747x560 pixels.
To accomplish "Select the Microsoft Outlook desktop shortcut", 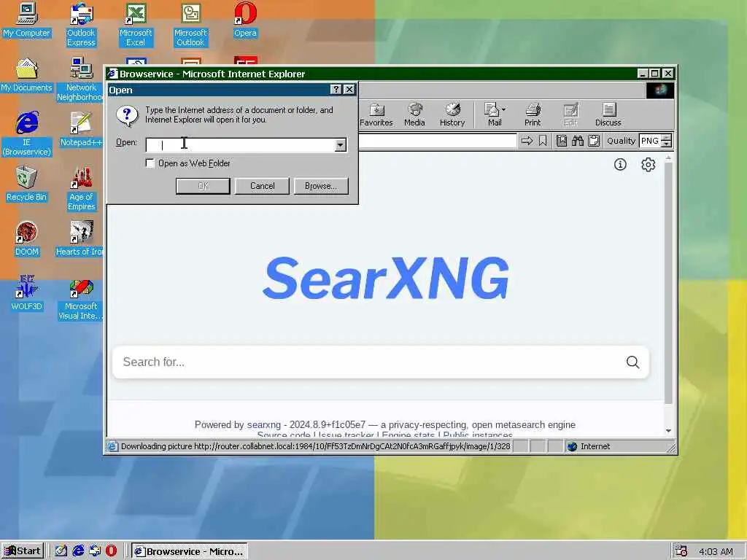I will pos(190,25).
